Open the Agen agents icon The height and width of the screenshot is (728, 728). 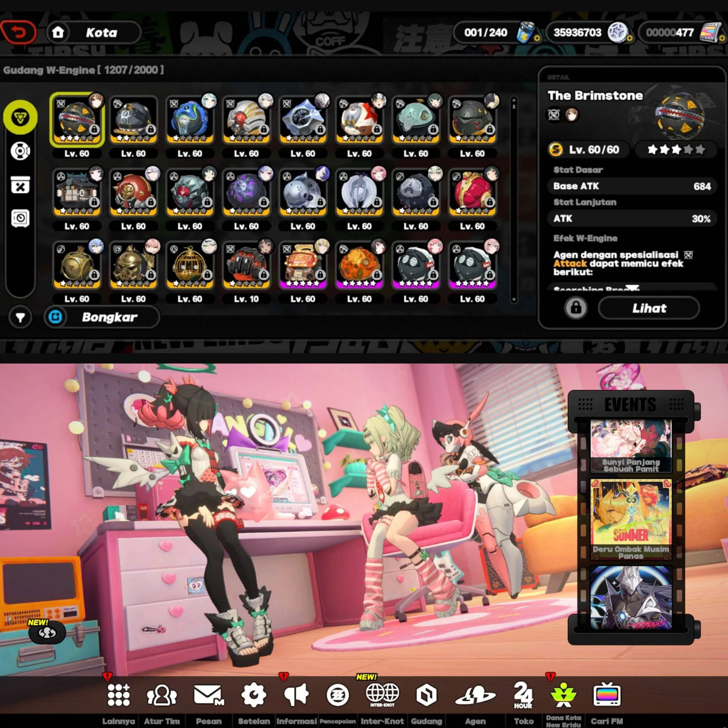pos(475,695)
